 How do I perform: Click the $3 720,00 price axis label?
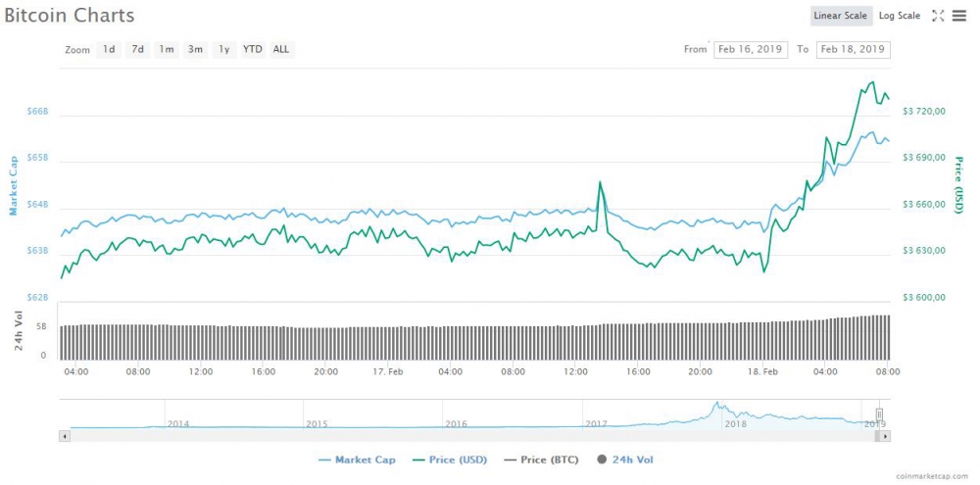[924, 112]
